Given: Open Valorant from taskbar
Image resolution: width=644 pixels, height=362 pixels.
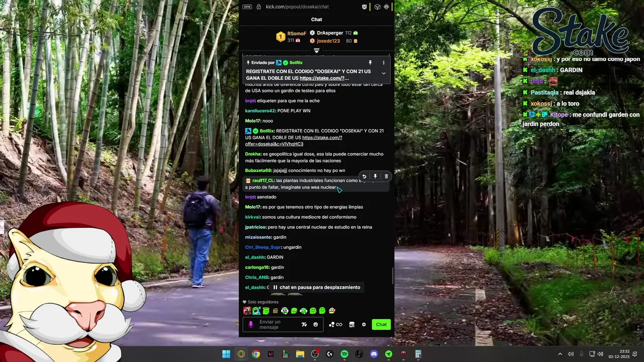Looking at the screenshot, I should 271,354.
